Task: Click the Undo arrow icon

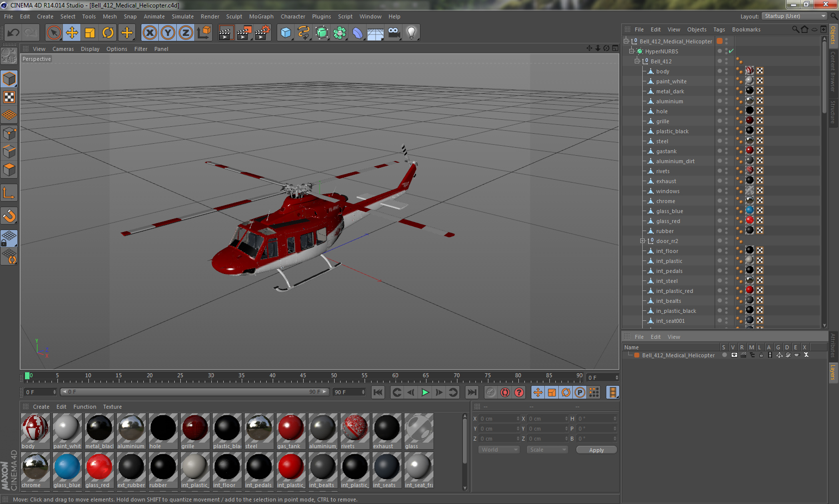Action: pos(13,33)
